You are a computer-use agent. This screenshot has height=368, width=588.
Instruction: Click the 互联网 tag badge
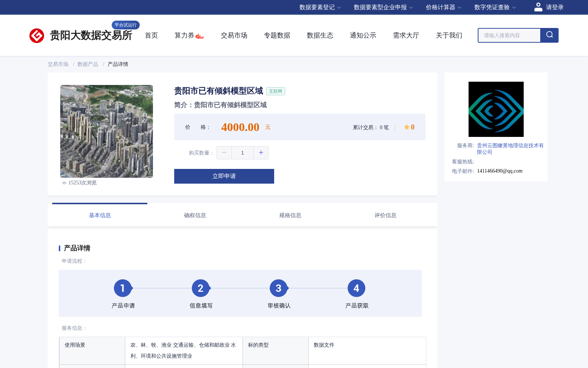[x=276, y=91]
